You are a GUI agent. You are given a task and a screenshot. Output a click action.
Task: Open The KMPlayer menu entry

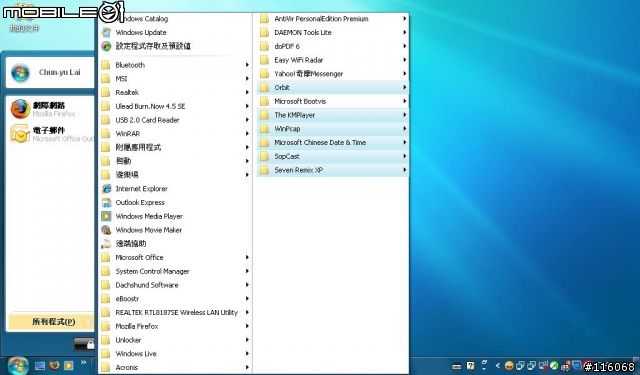click(x=333, y=115)
